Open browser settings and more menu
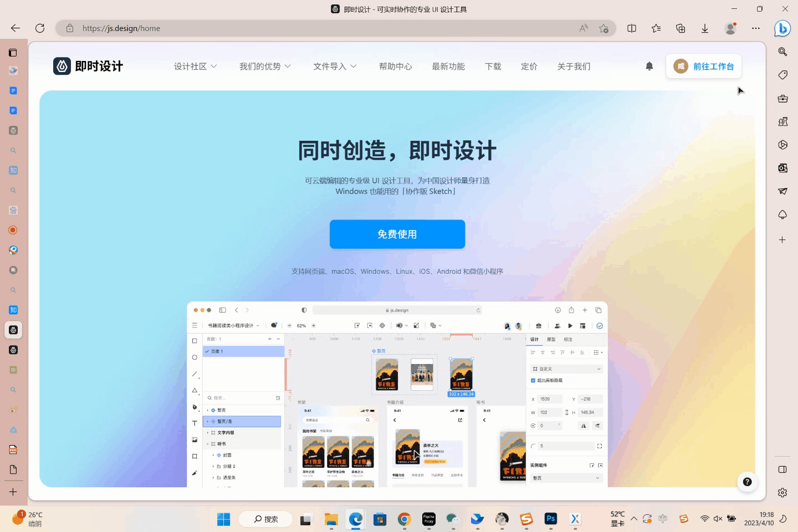This screenshot has width=798, height=532. 756,28
